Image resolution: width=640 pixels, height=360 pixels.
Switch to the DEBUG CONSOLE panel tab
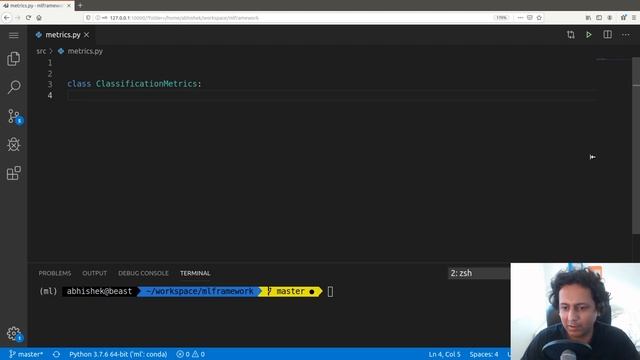(x=143, y=273)
